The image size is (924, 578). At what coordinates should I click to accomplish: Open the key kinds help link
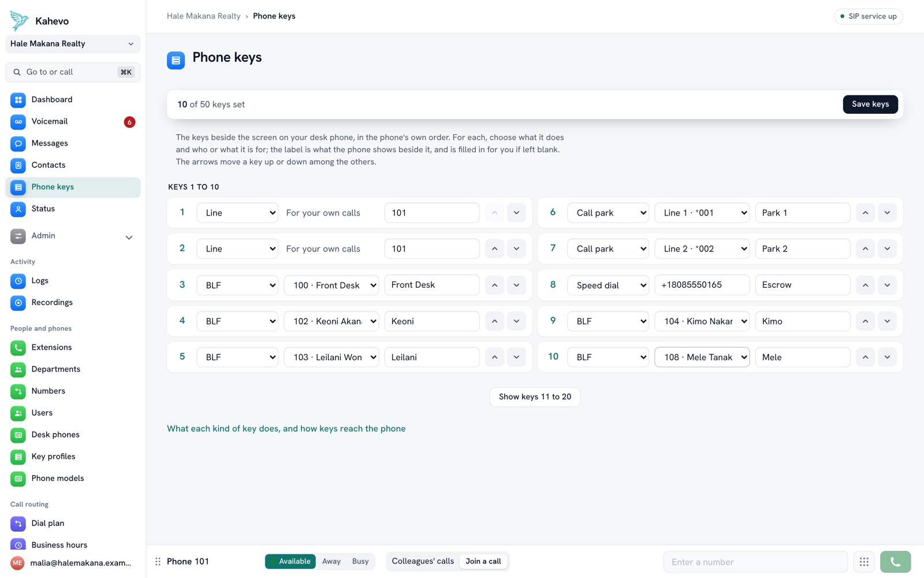[286, 429]
